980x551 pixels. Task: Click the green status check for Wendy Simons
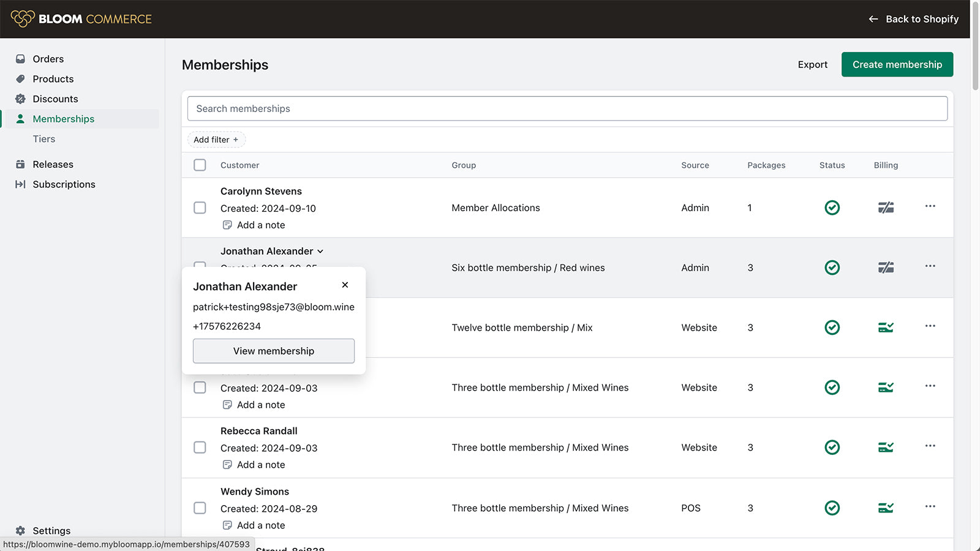pos(832,508)
